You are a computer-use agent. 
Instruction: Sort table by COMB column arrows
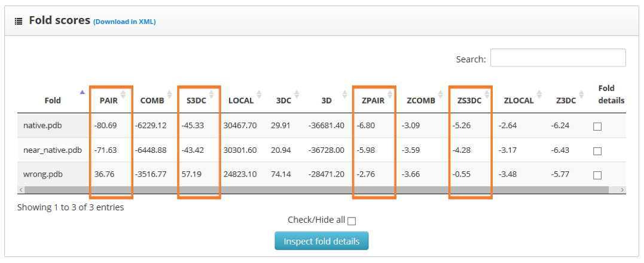coord(169,95)
